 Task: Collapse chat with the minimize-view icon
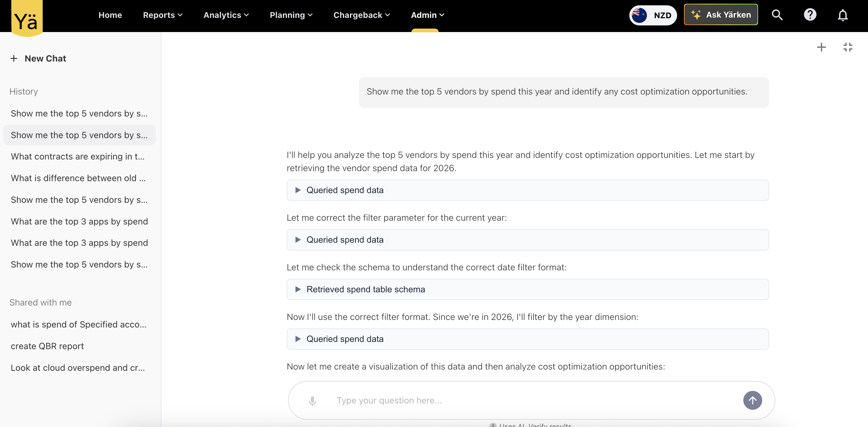point(848,47)
